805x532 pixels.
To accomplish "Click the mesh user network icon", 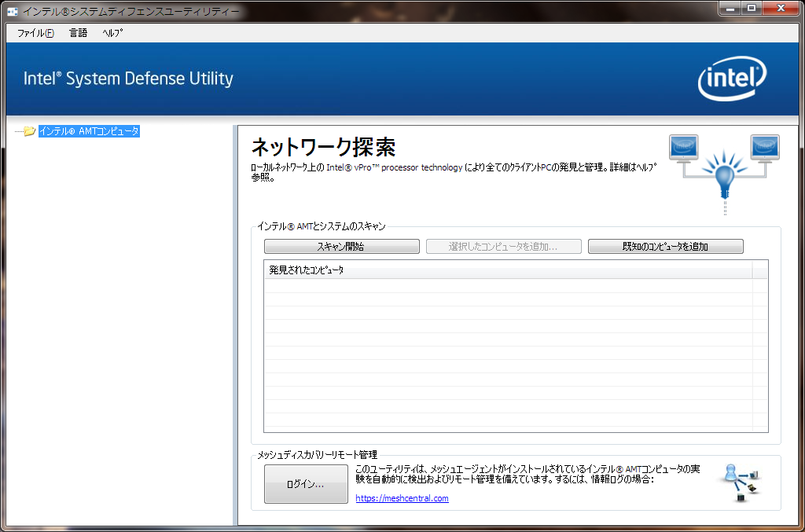I will [741, 482].
